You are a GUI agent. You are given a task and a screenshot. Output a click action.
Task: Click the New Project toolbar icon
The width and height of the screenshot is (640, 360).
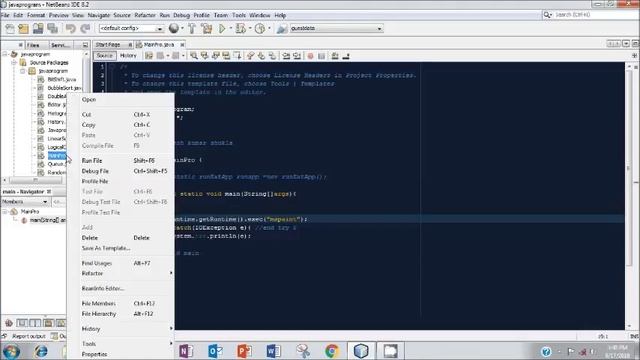pyautogui.click(x=24, y=29)
